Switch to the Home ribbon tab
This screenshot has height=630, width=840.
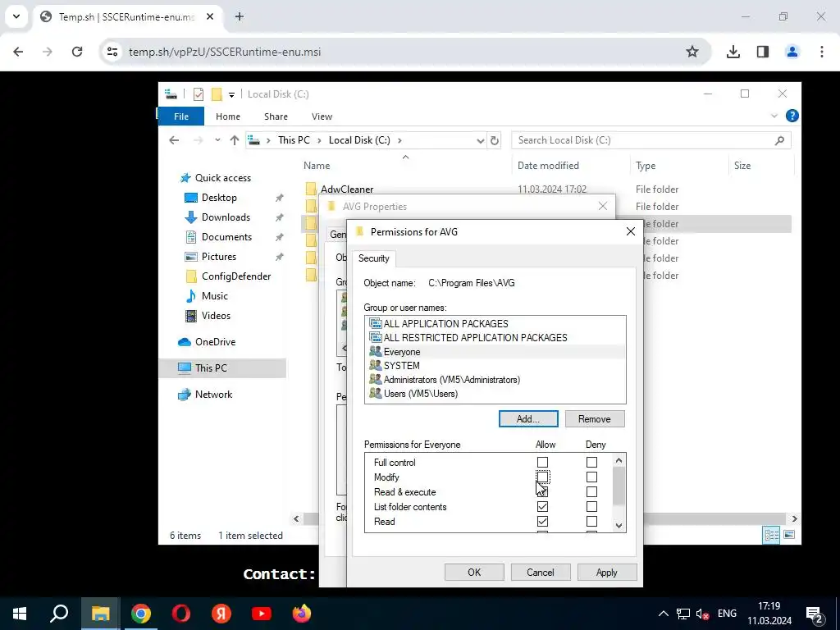[x=228, y=116]
